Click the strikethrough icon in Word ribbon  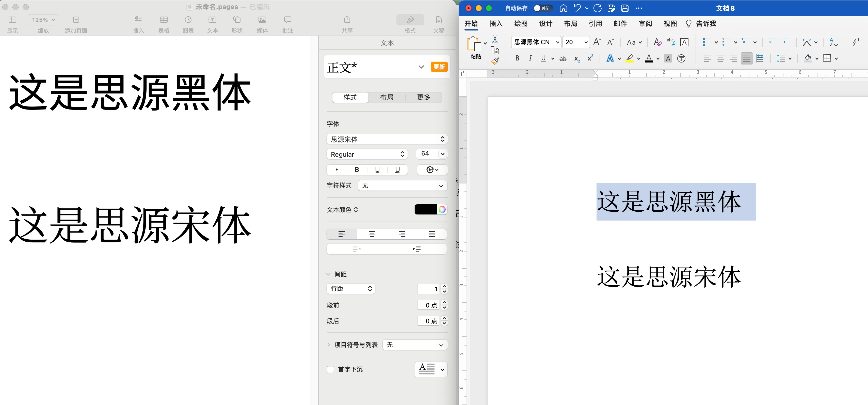click(x=563, y=59)
